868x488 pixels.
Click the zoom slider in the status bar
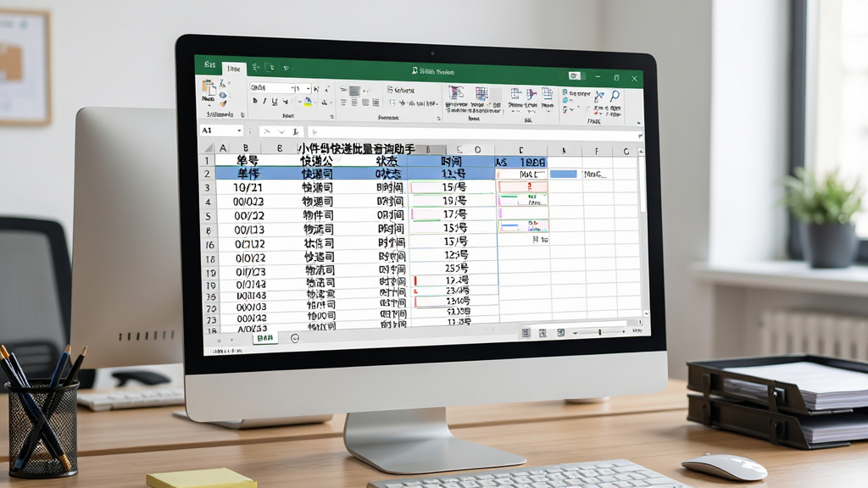(600, 332)
